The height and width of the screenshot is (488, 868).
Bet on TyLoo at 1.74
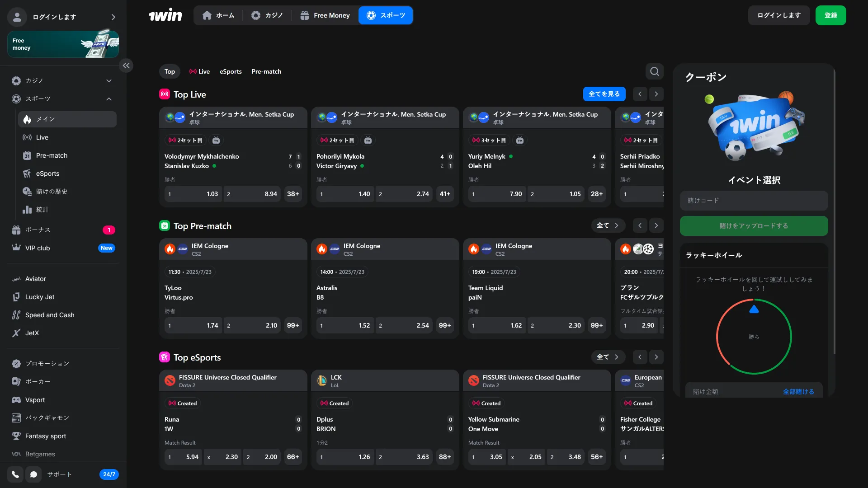pyautogui.click(x=193, y=325)
